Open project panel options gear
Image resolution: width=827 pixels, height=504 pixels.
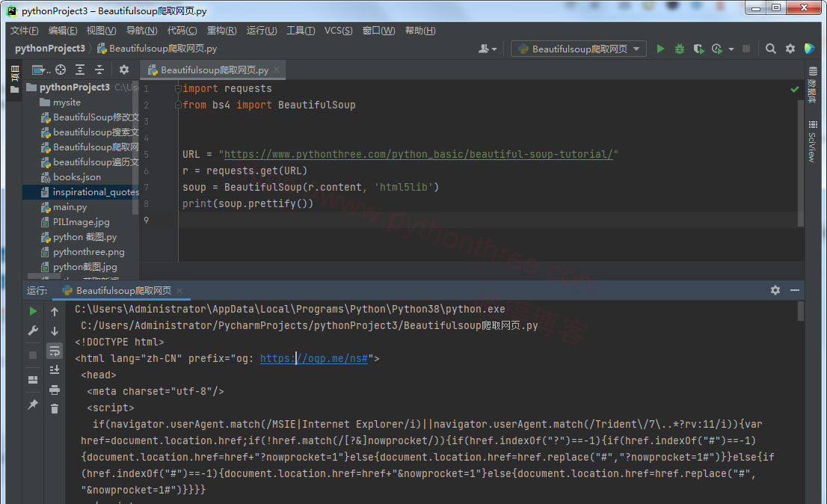[x=124, y=70]
